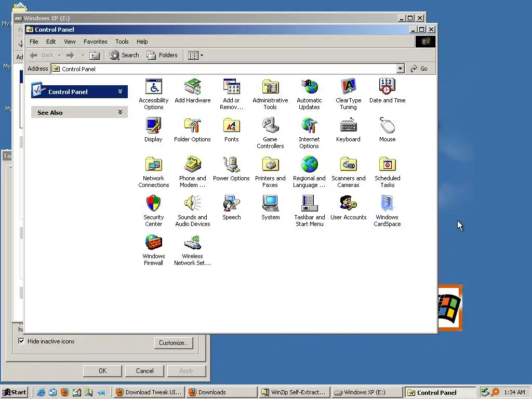This screenshot has height=399, width=532.
Task: Switch to Download Tweak UI taskbar button
Action: point(149,392)
